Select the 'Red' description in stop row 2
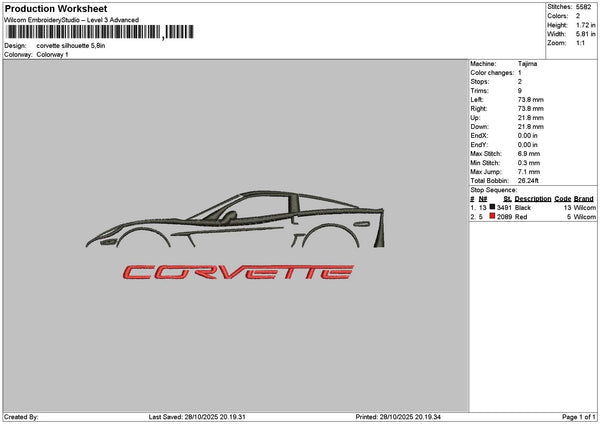 pyautogui.click(x=521, y=217)
